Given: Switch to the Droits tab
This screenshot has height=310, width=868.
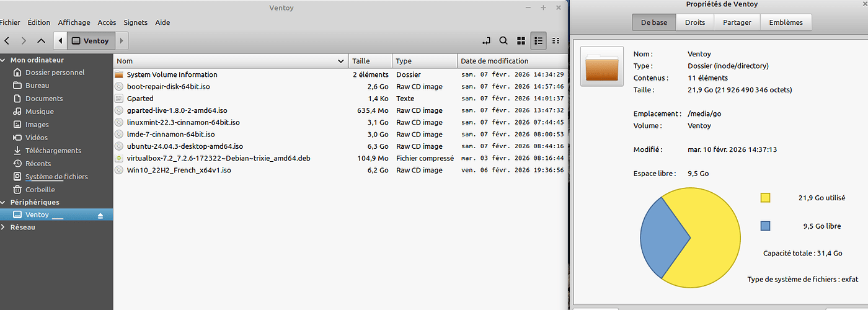Looking at the screenshot, I should pyautogui.click(x=694, y=22).
